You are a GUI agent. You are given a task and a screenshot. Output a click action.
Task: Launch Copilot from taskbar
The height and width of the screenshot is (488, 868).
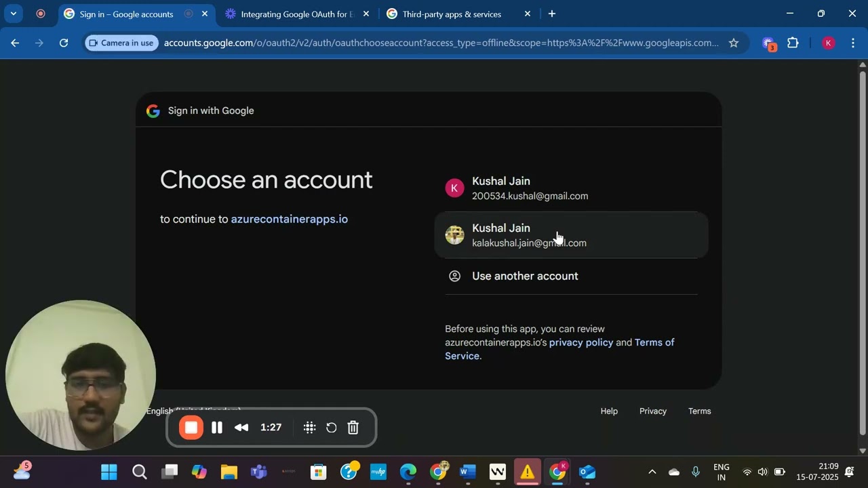199,472
